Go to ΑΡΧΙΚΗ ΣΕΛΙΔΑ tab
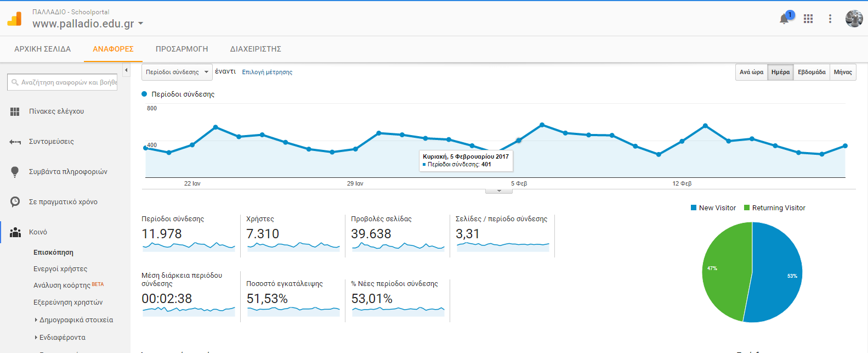The width and height of the screenshot is (868, 353). coord(43,49)
